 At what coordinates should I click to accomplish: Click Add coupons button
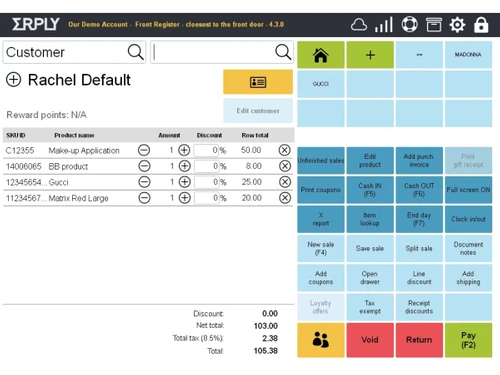pyautogui.click(x=321, y=278)
